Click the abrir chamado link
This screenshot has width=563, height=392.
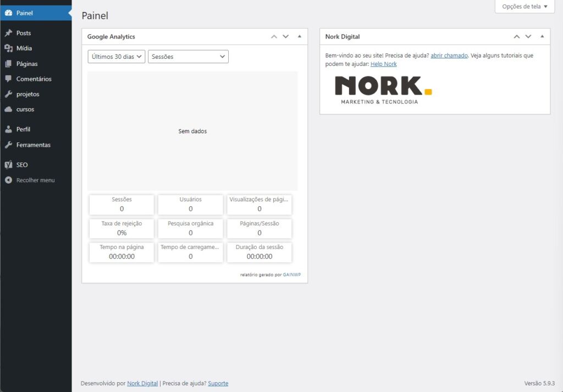point(449,56)
